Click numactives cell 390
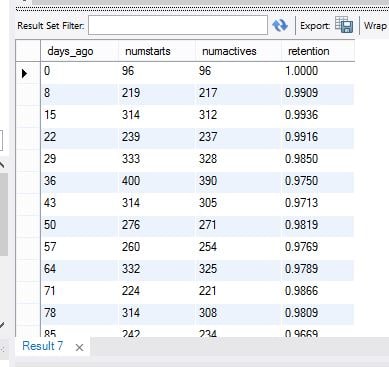Image resolution: width=389 pixels, height=367 pixels. tap(238, 181)
